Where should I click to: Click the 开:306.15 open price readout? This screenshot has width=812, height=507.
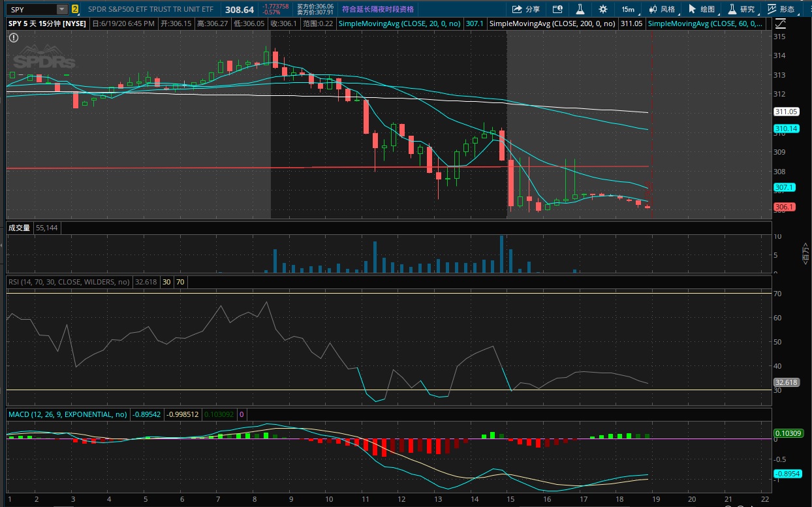[177, 23]
